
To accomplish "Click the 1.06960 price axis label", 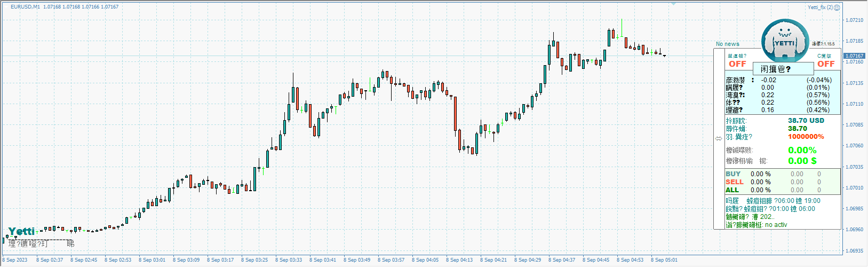I will (x=855, y=230).
